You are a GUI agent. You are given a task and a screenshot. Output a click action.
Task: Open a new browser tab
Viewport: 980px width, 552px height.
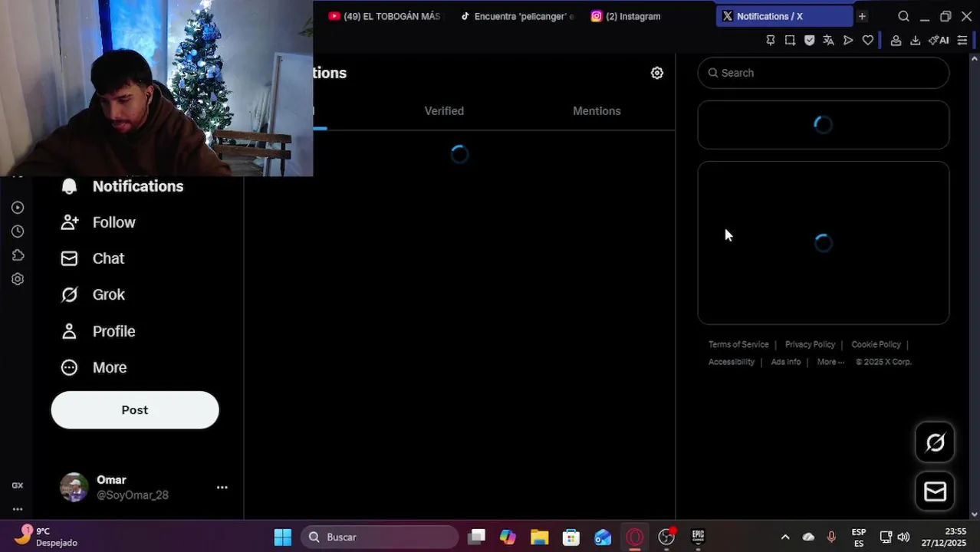click(862, 16)
